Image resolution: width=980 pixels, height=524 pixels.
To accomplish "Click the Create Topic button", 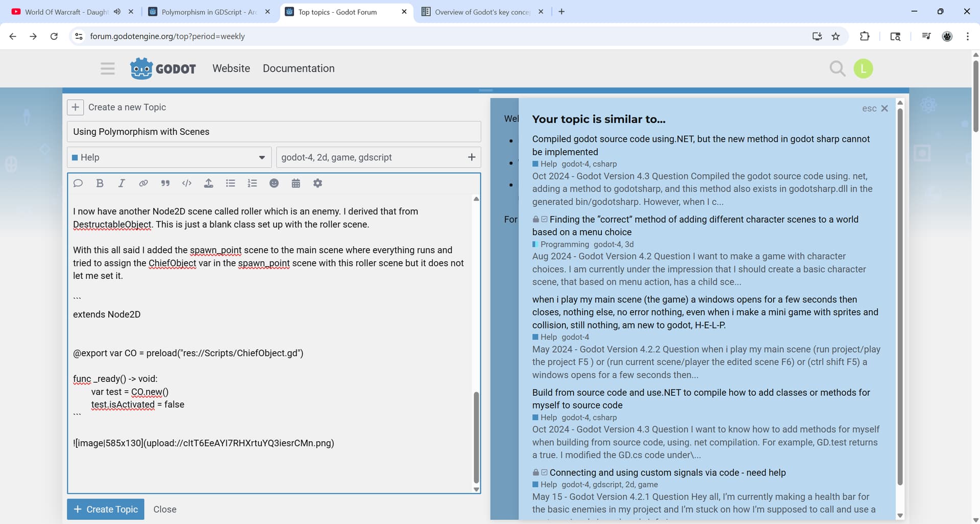I will [x=106, y=509].
